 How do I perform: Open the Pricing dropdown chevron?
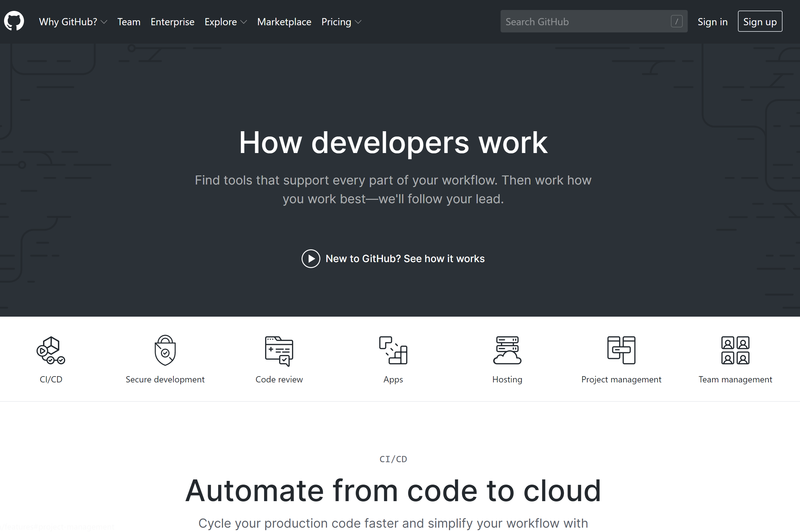coord(358,22)
